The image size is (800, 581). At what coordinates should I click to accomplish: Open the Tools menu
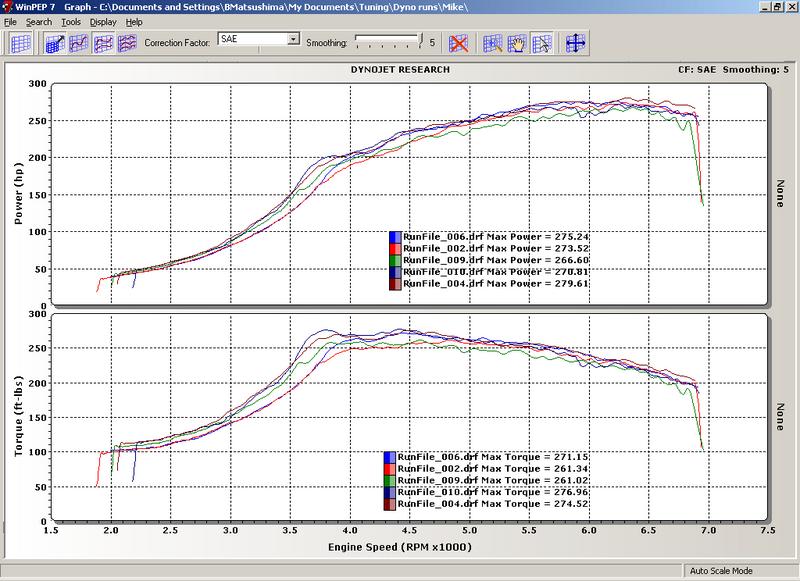71,21
